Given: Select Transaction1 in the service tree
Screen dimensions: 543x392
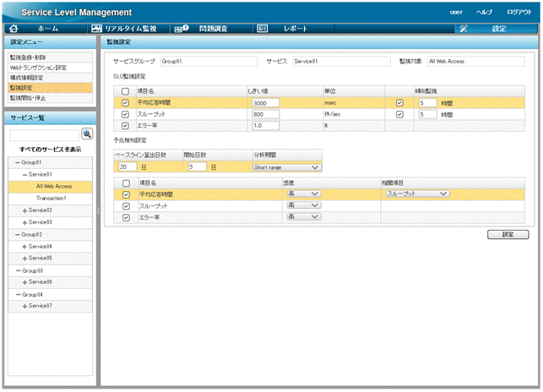Looking at the screenshot, I should pos(52,198).
